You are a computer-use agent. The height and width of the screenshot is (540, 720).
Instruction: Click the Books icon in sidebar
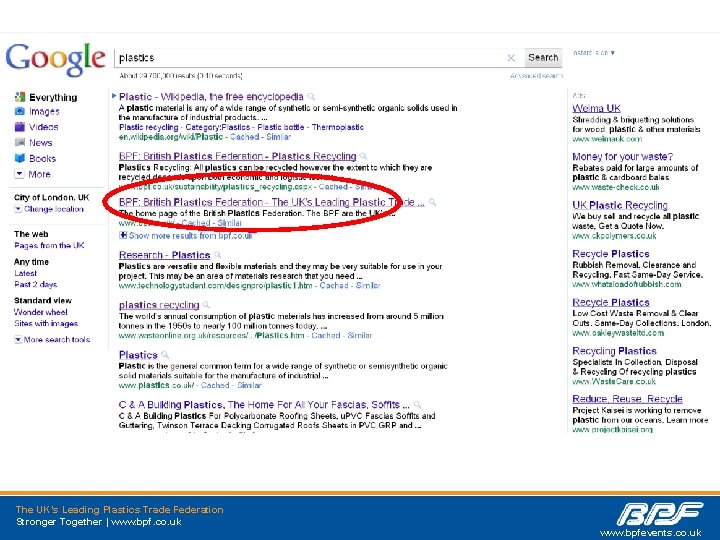20,158
